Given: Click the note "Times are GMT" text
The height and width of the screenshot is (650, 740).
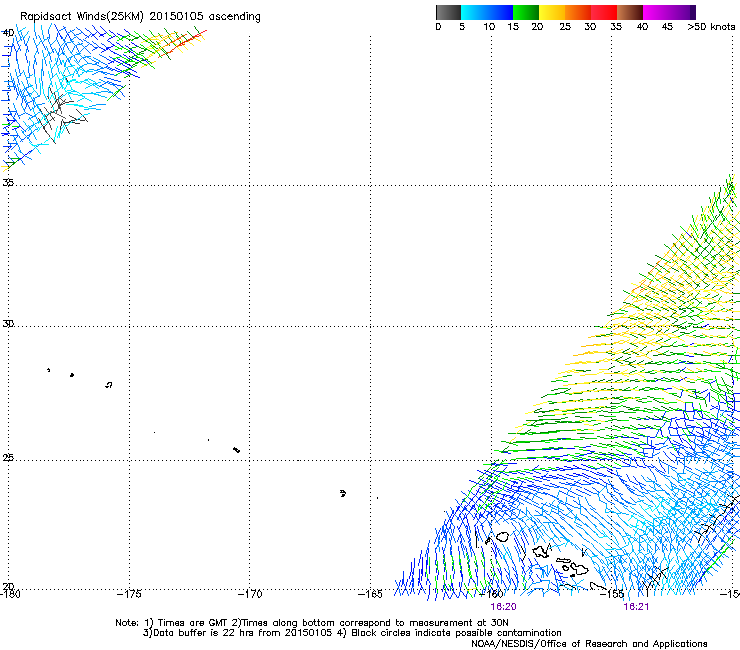Looking at the screenshot, I should pos(193,623).
